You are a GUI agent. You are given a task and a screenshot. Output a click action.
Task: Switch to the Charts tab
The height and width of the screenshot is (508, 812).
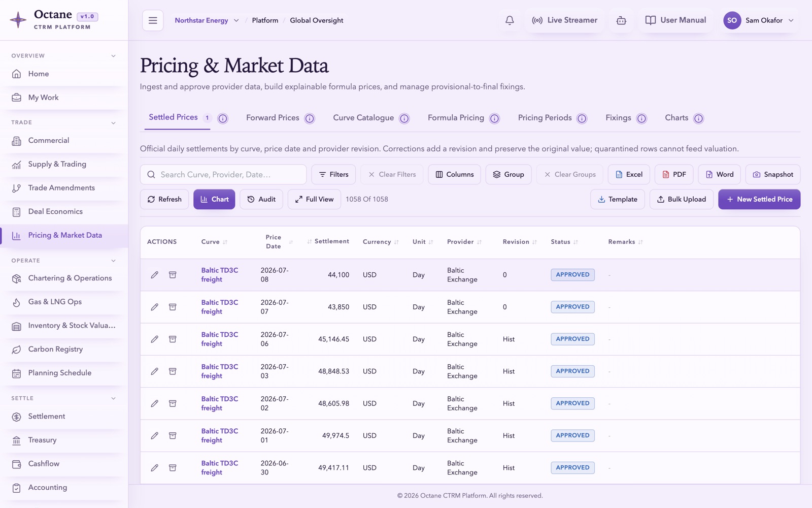(x=676, y=118)
